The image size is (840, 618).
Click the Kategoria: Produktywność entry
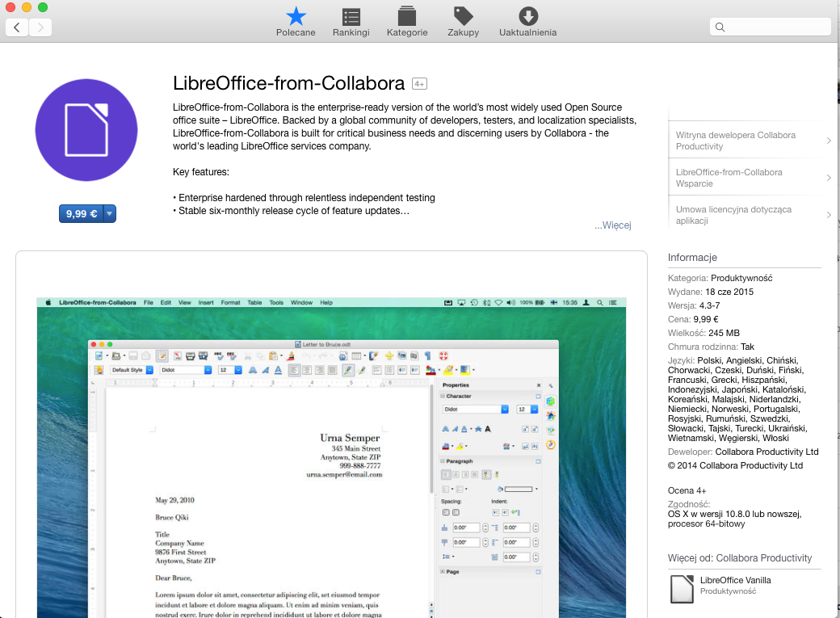click(x=720, y=278)
